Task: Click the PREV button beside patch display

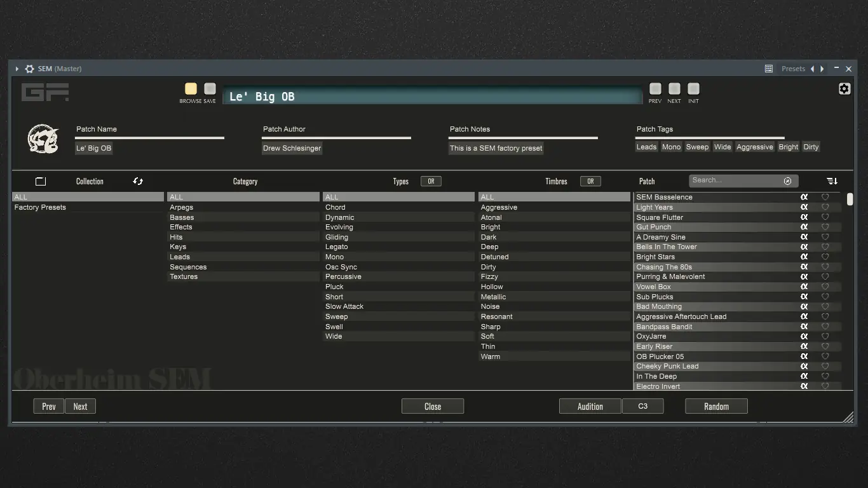Action: pos(655,89)
